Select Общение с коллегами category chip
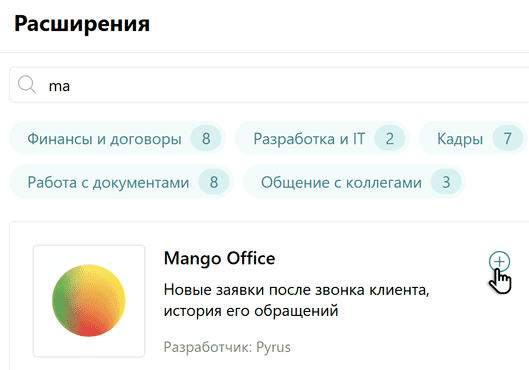Image resolution: width=529 pixels, height=370 pixels. pyautogui.click(x=354, y=182)
